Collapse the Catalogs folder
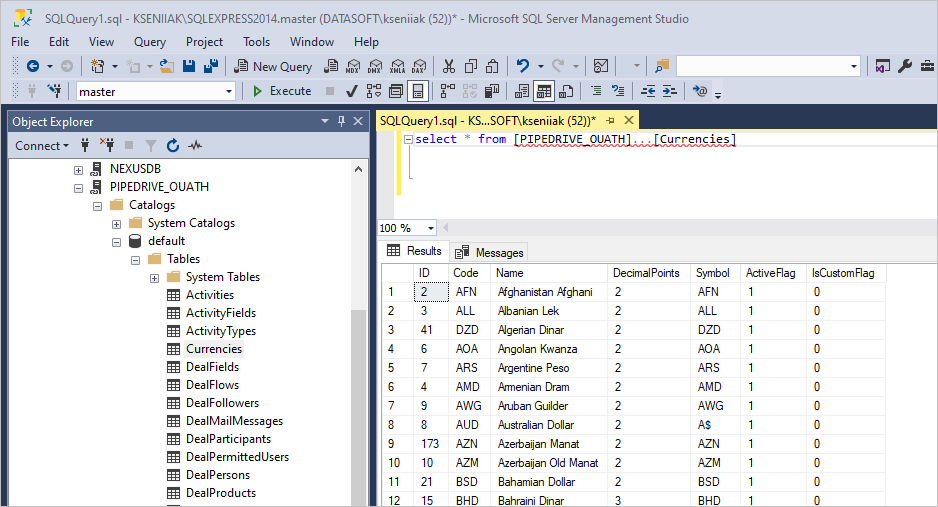 click(x=98, y=206)
